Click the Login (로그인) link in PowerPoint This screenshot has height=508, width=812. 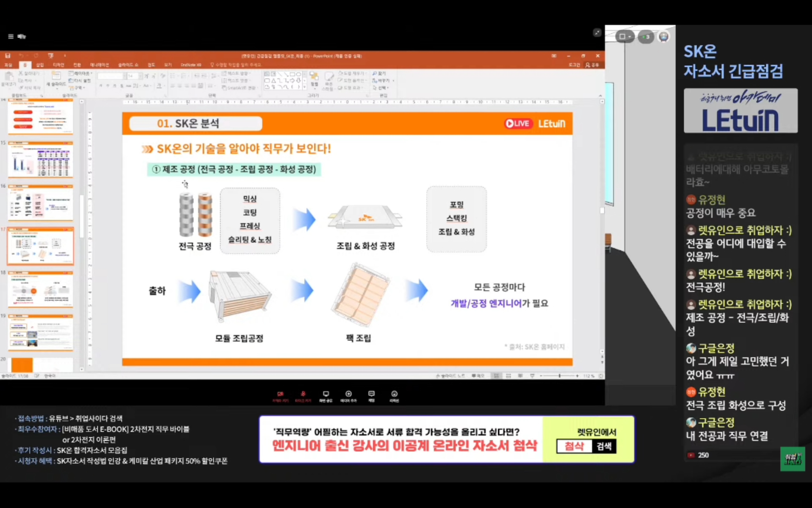pyautogui.click(x=574, y=65)
